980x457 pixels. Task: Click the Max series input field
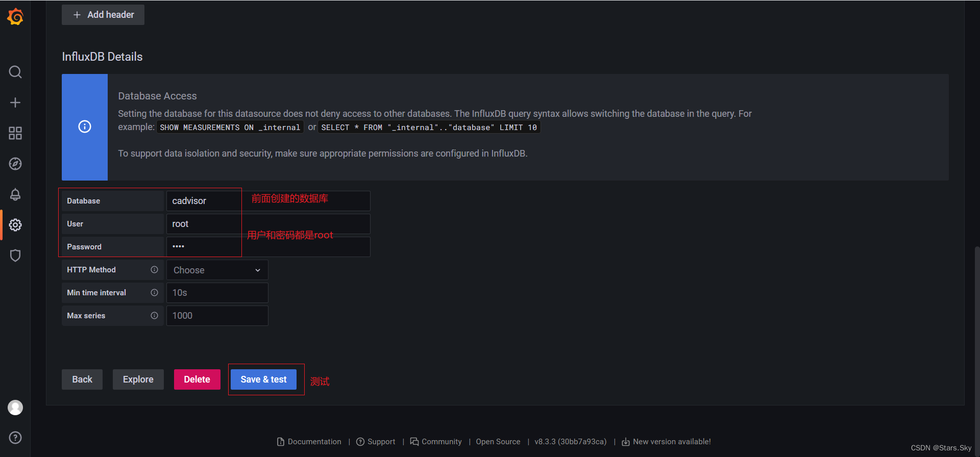tap(217, 316)
